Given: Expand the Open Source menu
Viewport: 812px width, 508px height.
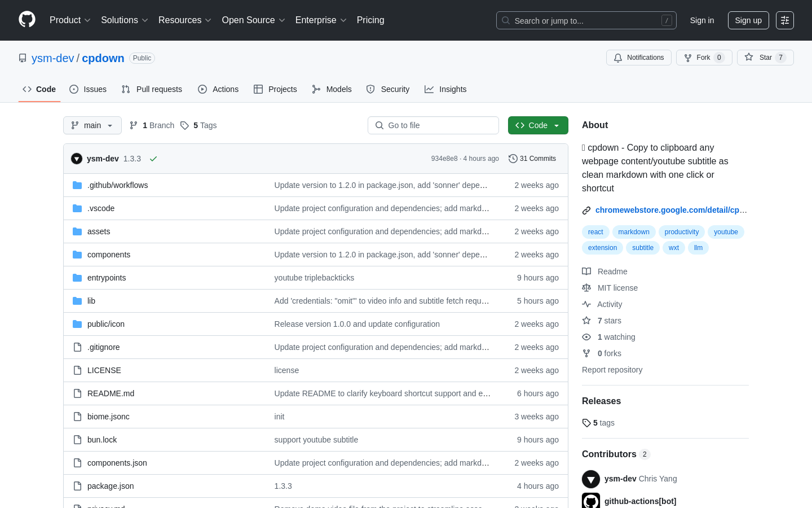Looking at the screenshot, I should pyautogui.click(x=254, y=20).
